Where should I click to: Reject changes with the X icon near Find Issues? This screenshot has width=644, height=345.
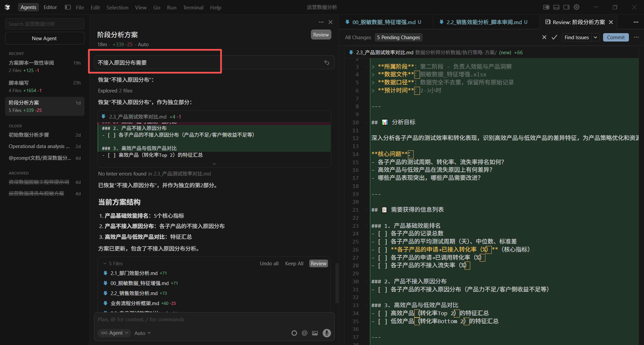[544, 37]
